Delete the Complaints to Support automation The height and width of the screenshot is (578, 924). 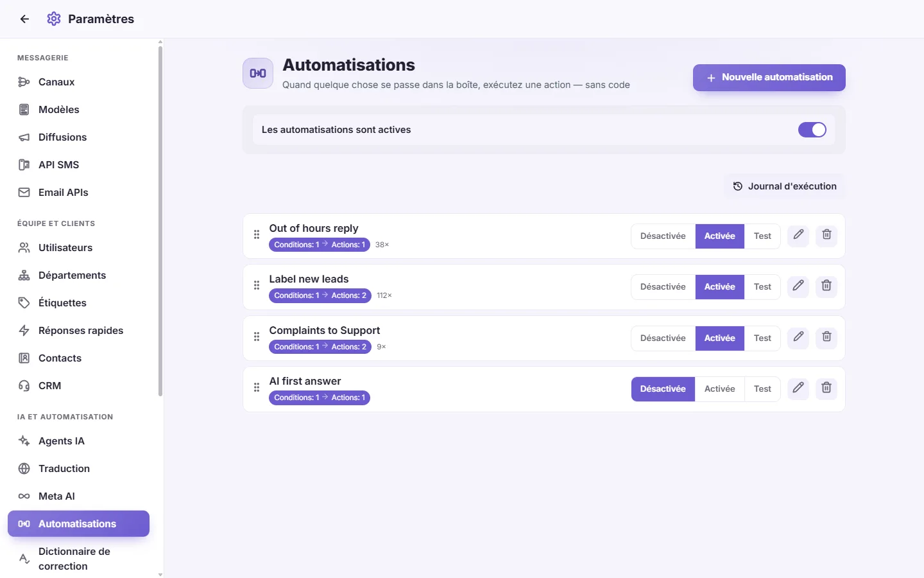pyautogui.click(x=826, y=337)
